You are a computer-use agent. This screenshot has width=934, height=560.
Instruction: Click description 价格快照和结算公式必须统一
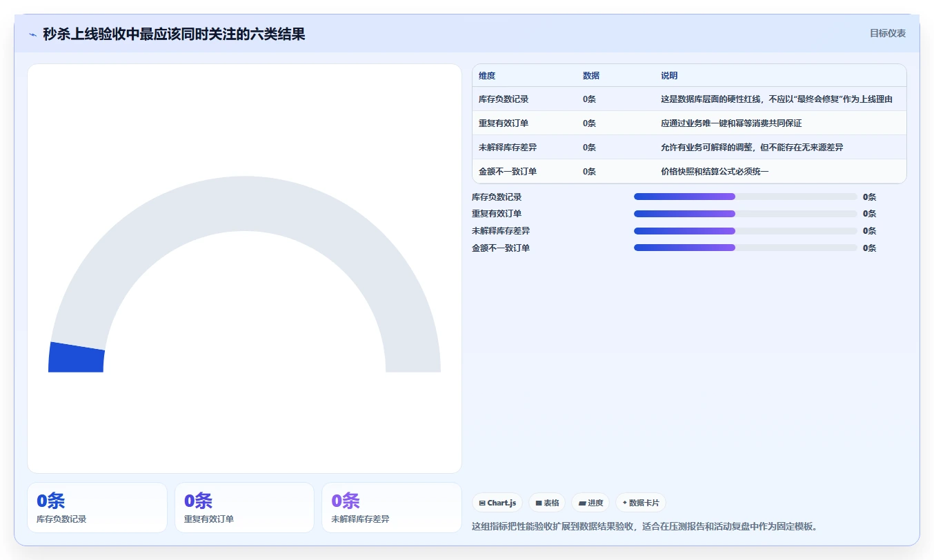tap(715, 172)
